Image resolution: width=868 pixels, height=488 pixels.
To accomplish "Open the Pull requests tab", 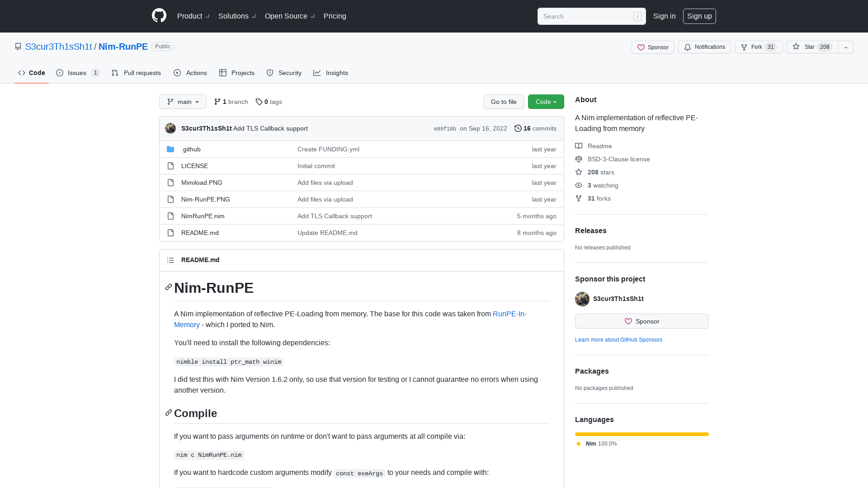I will pyautogui.click(x=136, y=73).
